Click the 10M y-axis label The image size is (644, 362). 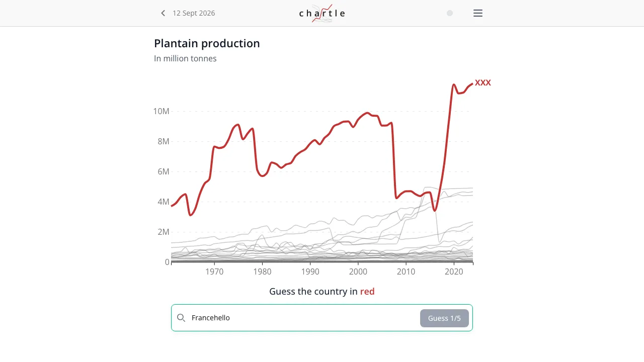161,111
